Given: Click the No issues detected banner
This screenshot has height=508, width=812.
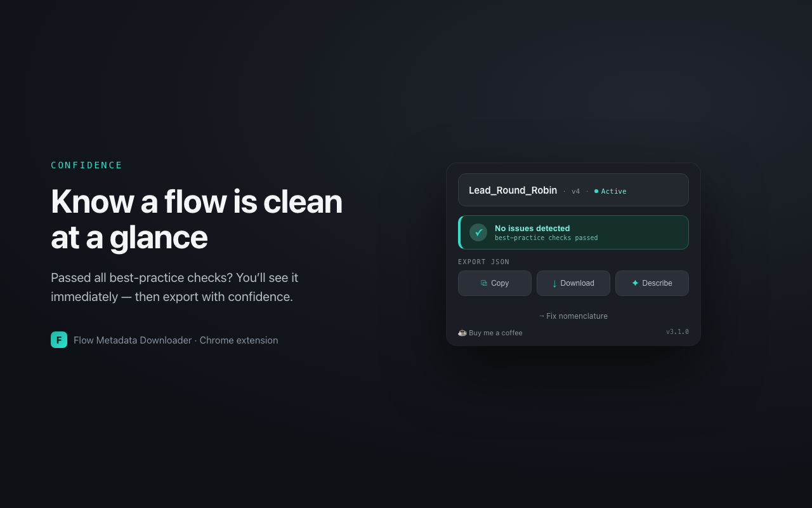Looking at the screenshot, I should tap(573, 232).
